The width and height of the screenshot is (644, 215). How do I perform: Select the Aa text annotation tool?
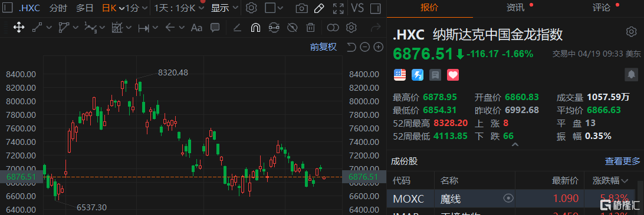197,28
